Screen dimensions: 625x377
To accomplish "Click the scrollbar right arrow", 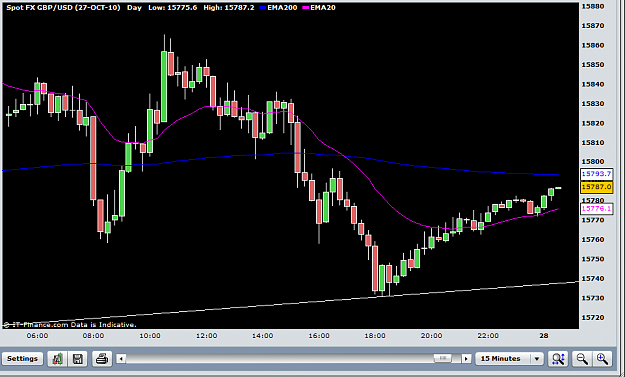I will click(466, 359).
